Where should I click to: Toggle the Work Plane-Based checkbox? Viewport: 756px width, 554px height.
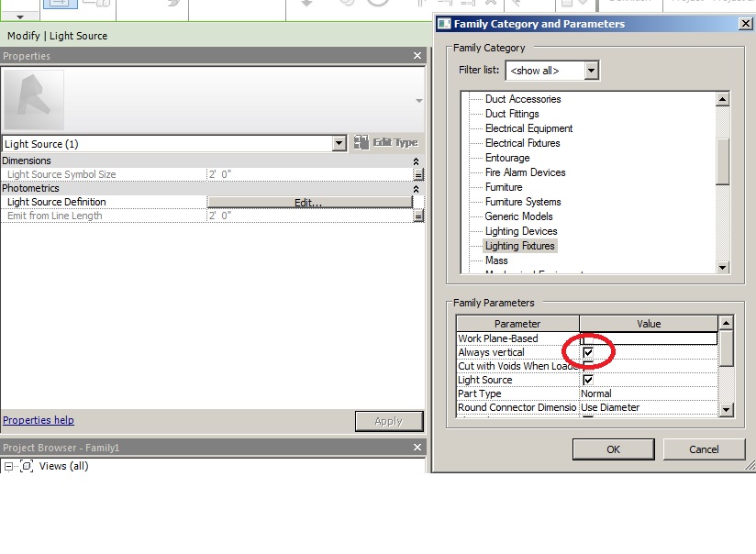(x=588, y=339)
